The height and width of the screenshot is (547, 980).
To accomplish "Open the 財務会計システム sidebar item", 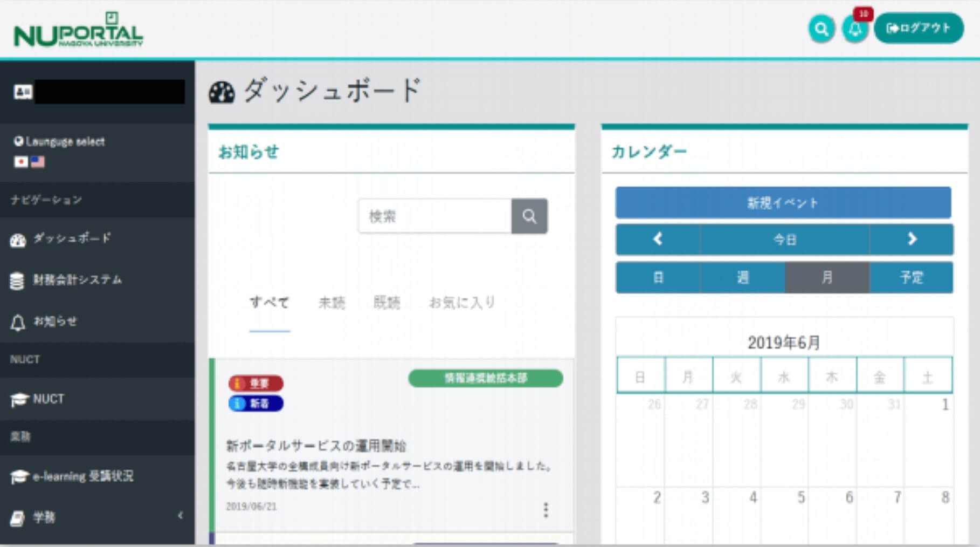I will click(x=76, y=280).
